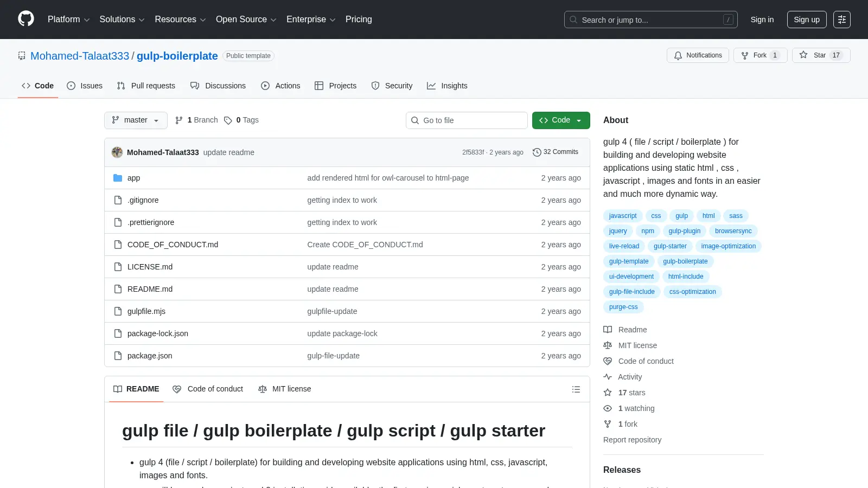Switch to Code of conduct file tab

coord(208,389)
